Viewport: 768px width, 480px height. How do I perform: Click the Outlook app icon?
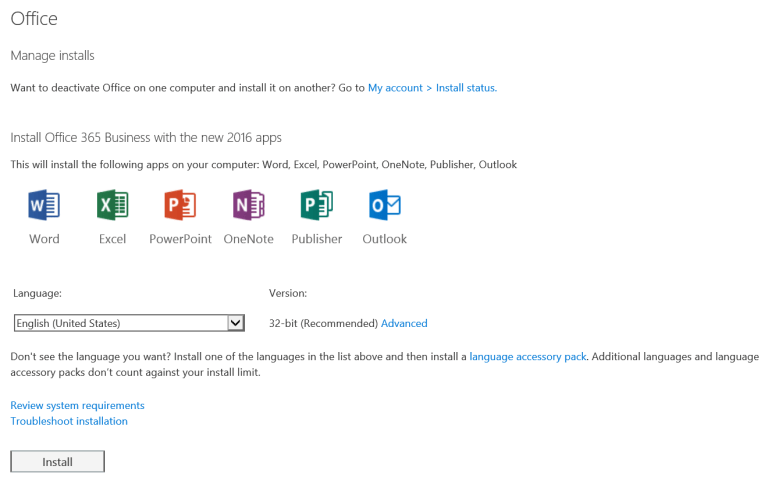click(x=384, y=205)
